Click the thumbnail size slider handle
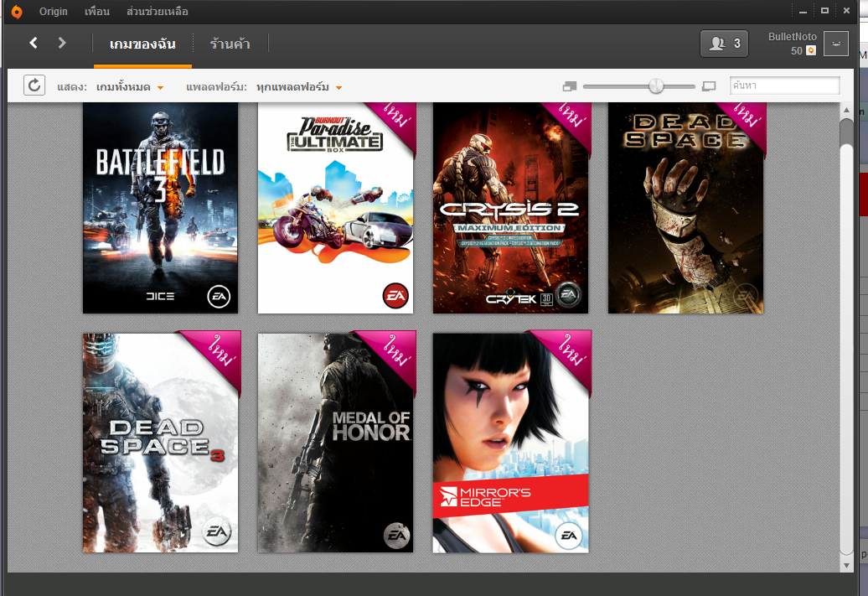This screenshot has height=596, width=868. pos(656,86)
